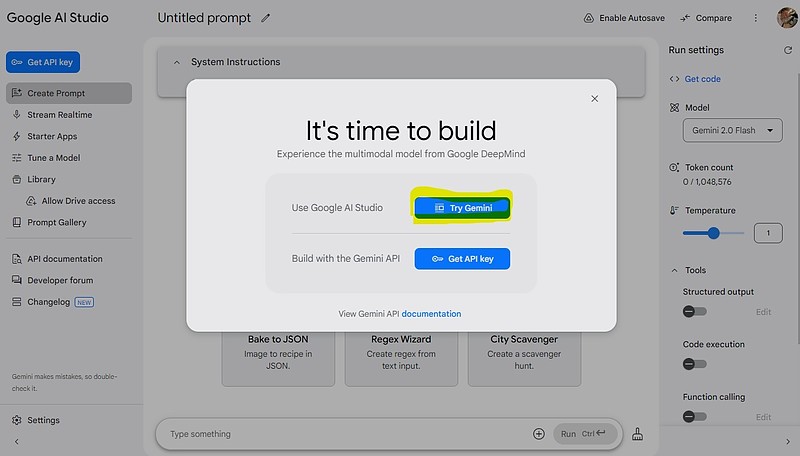Image resolution: width=800 pixels, height=456 pixels.
Task: Open Stream Realtime page
Action: 69,115
